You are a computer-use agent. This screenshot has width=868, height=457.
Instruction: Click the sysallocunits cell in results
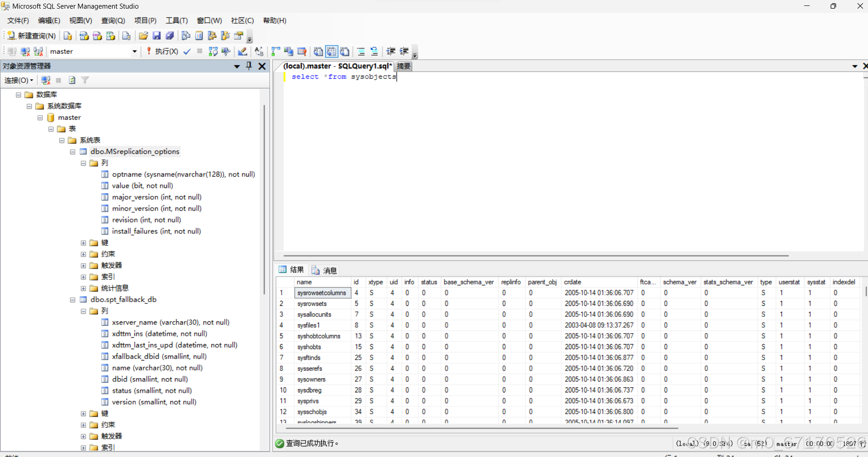(x=323, y=315)
